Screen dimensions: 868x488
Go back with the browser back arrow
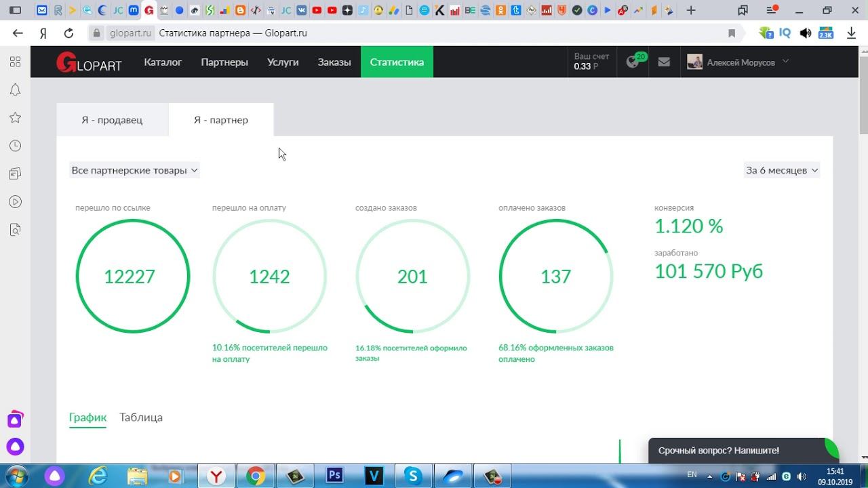(18, 33)
